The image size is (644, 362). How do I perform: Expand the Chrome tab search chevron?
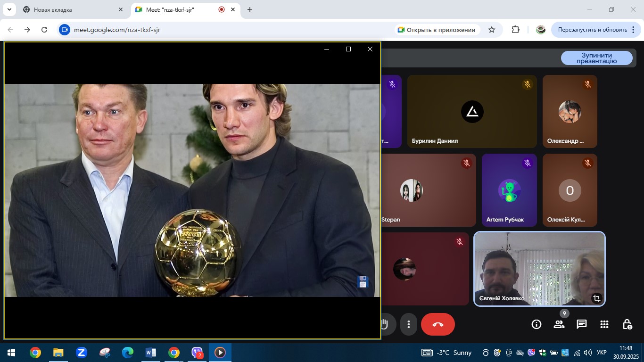[9, 9]
